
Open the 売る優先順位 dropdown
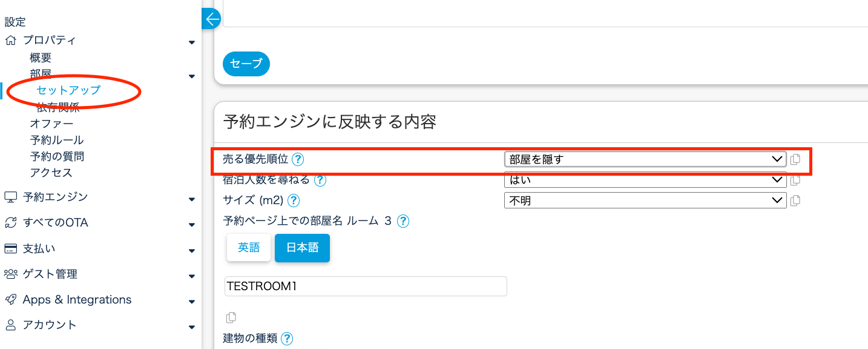tap(645, 159)
